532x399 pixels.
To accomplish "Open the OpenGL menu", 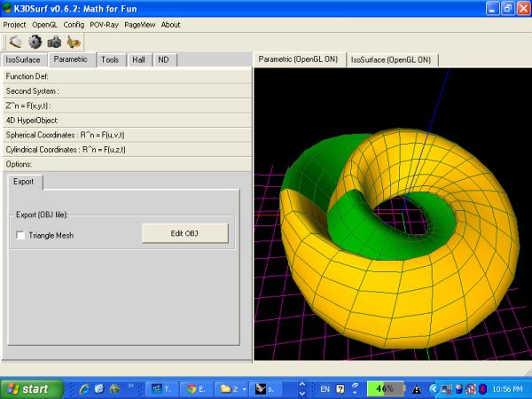I will click(44, 25).
